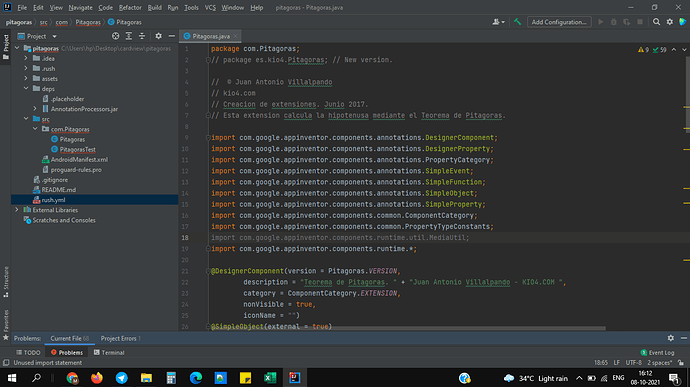Open the Terminal tool window
The image size is (690, 387).
pos(109,352)
